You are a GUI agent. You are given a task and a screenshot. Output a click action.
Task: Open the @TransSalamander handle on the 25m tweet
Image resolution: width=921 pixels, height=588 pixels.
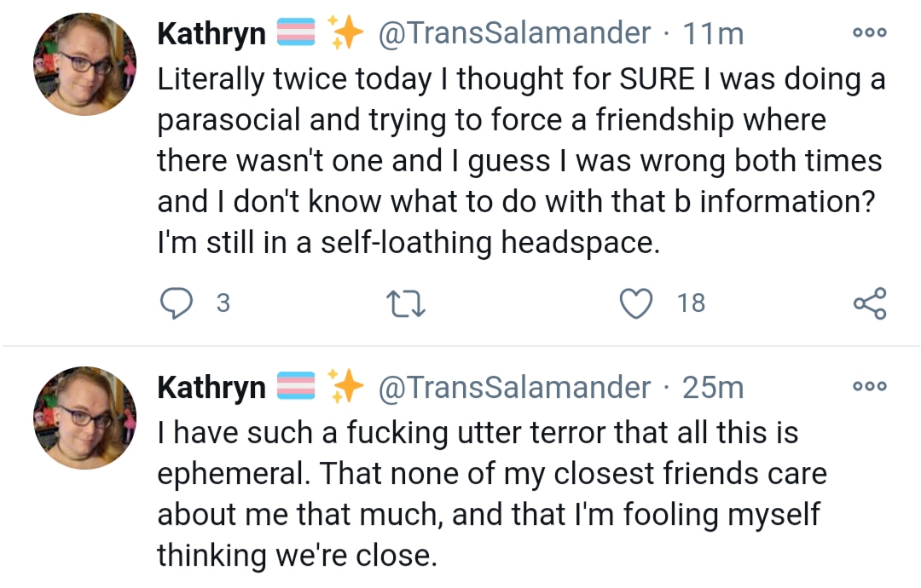[514, 387]
